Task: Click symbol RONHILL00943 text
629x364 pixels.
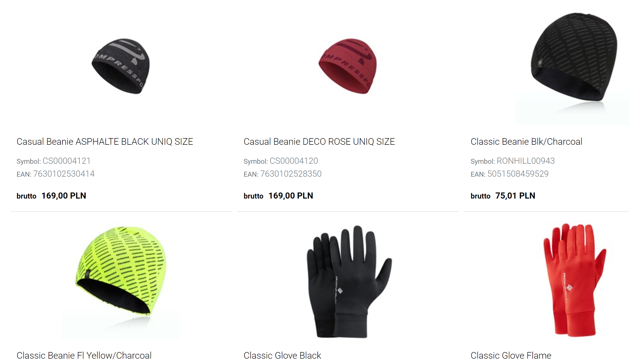Action: [526, 161]
